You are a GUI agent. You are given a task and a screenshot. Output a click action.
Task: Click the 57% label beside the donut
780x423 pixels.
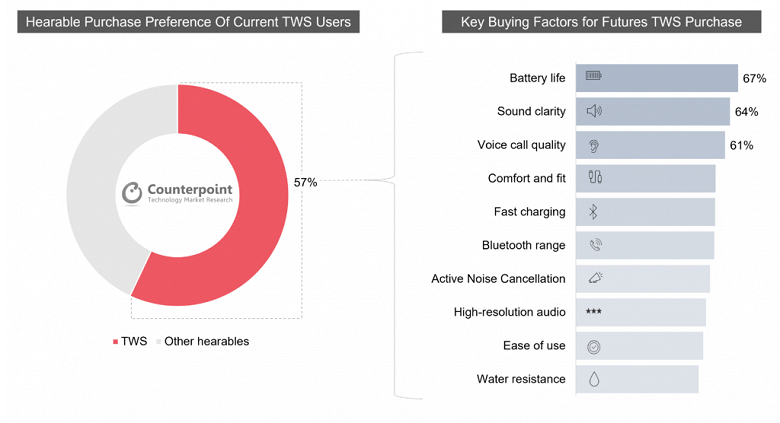tap(305, 182)
